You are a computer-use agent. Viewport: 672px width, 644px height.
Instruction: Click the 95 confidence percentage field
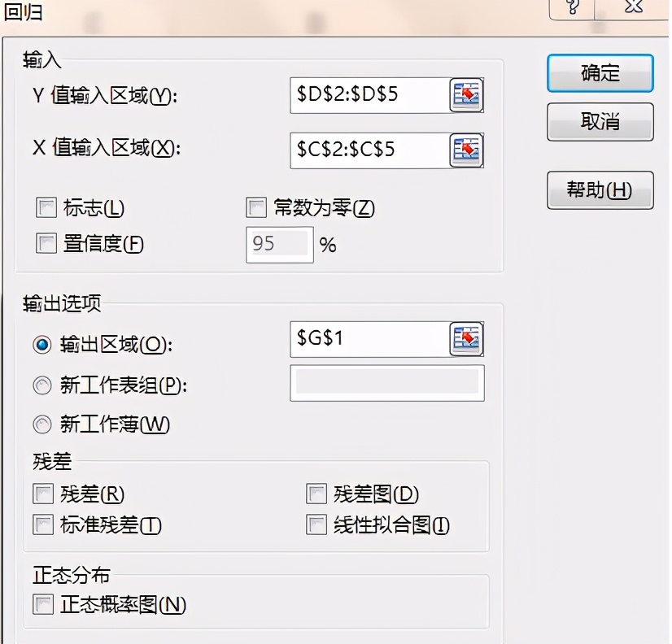tap(279, 243)
